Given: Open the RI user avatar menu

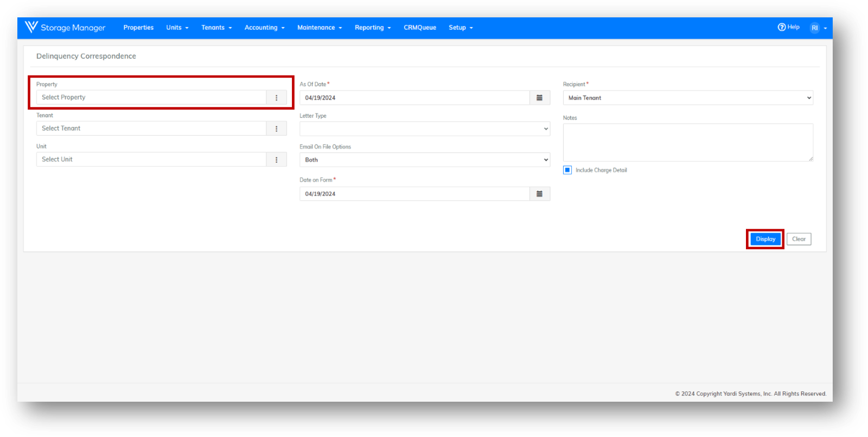Looking at the screenshot, I should [x=815, y=28].
